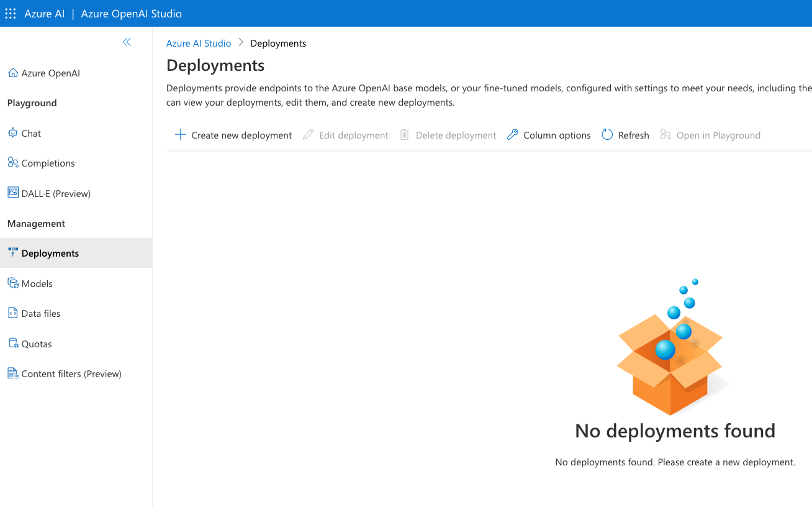Open the app launcher grid icon
The width and height of the screenshot is (812, 507).
tap(11, 13)
